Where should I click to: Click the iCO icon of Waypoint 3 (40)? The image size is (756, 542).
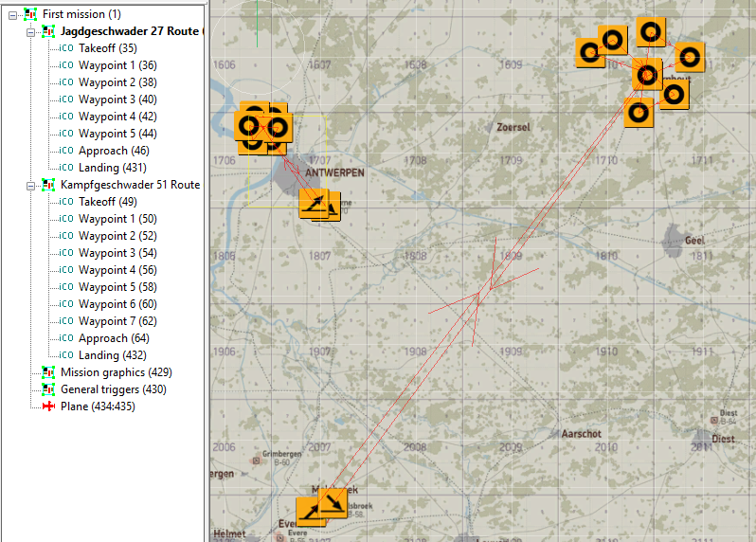point(66,99)
